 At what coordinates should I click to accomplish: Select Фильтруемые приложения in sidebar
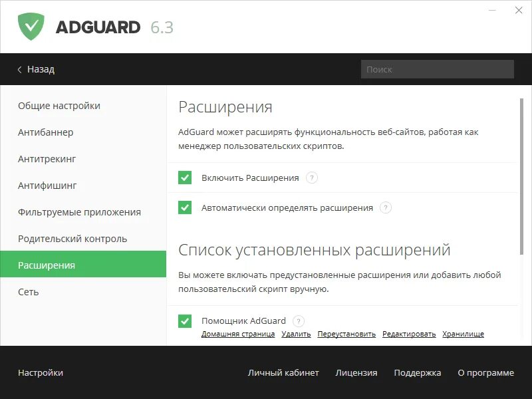[83, 212]
